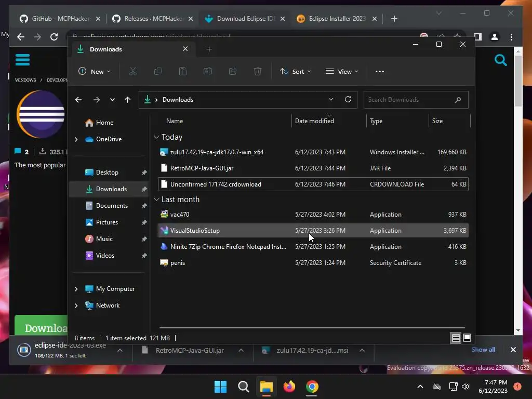Open the See more three-dots menu
This screenshot has height=399, width=532.
[380, 72]
